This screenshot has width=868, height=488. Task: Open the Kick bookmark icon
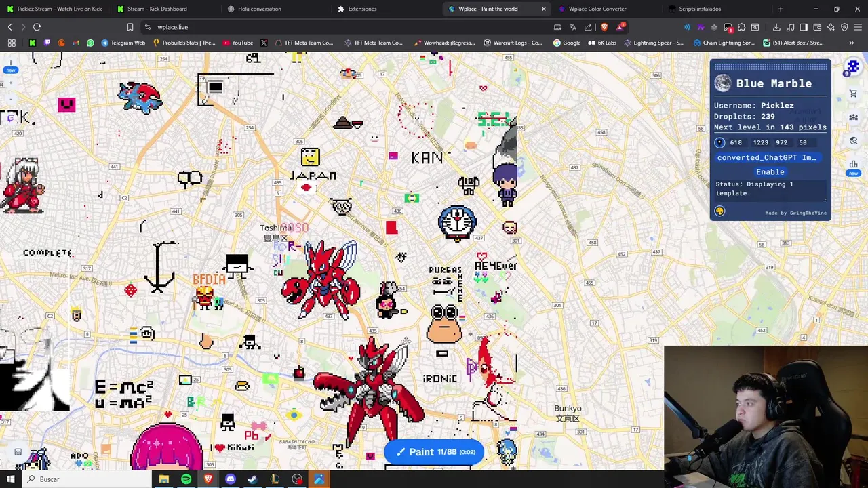pos(32,43)
